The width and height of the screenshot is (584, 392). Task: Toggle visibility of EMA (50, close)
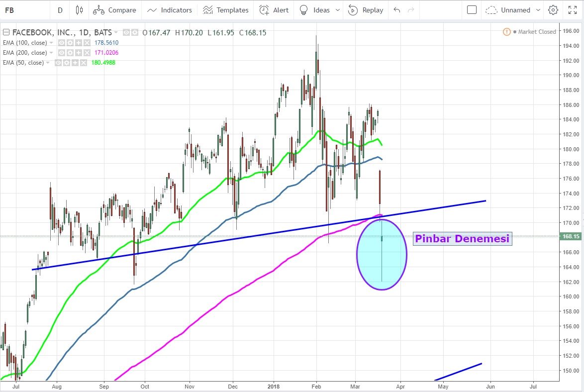click(59, 63)
